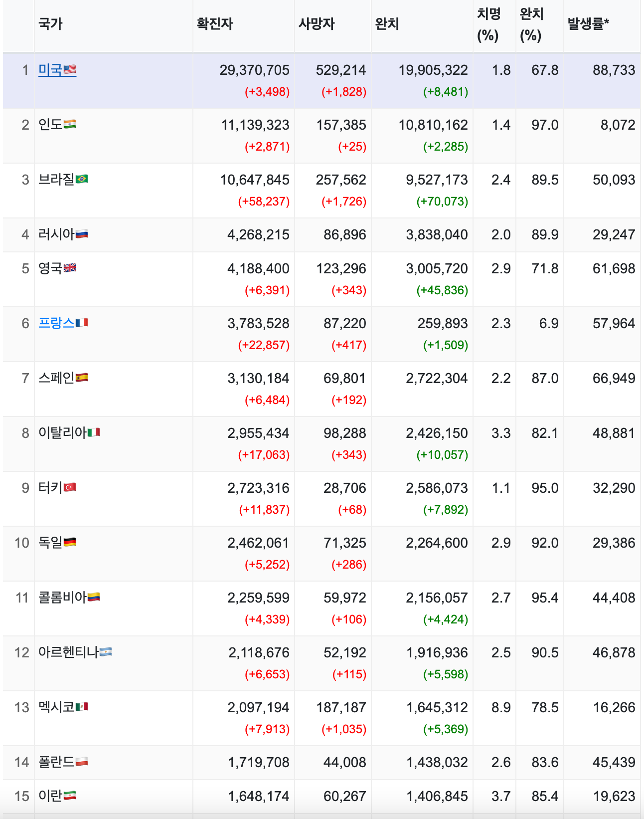The height and width of the screenshot is (819, 644).
Task: Select the 아르헨티나 country name
Action: click(68, 652)
